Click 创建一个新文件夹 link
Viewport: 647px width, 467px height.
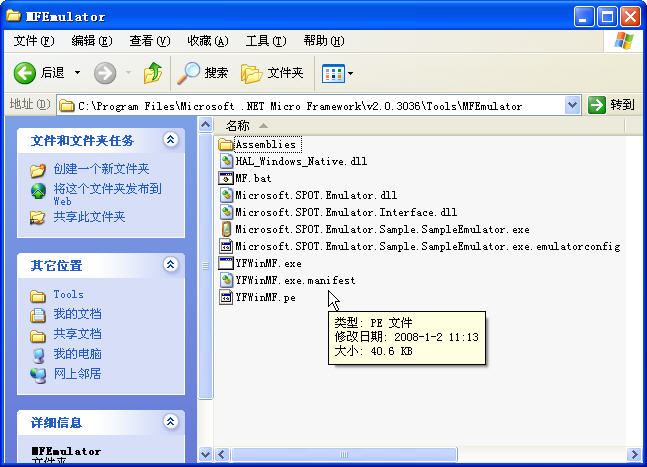101,169
